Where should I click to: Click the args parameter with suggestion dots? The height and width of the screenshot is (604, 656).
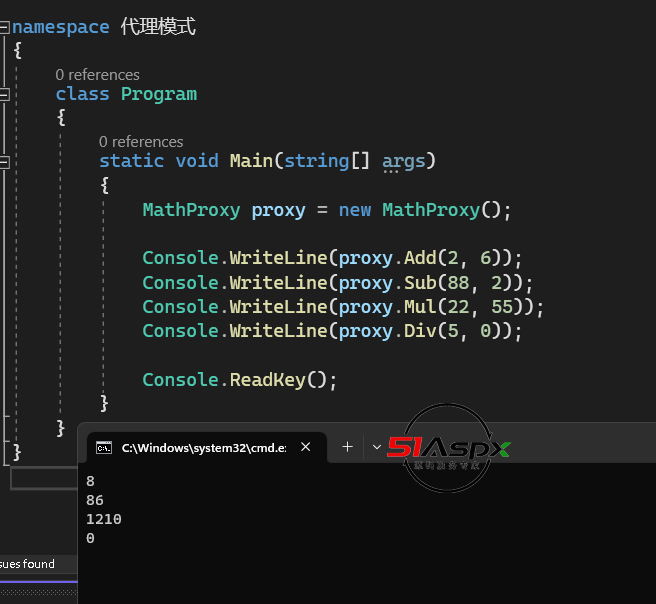click(403, 161)
